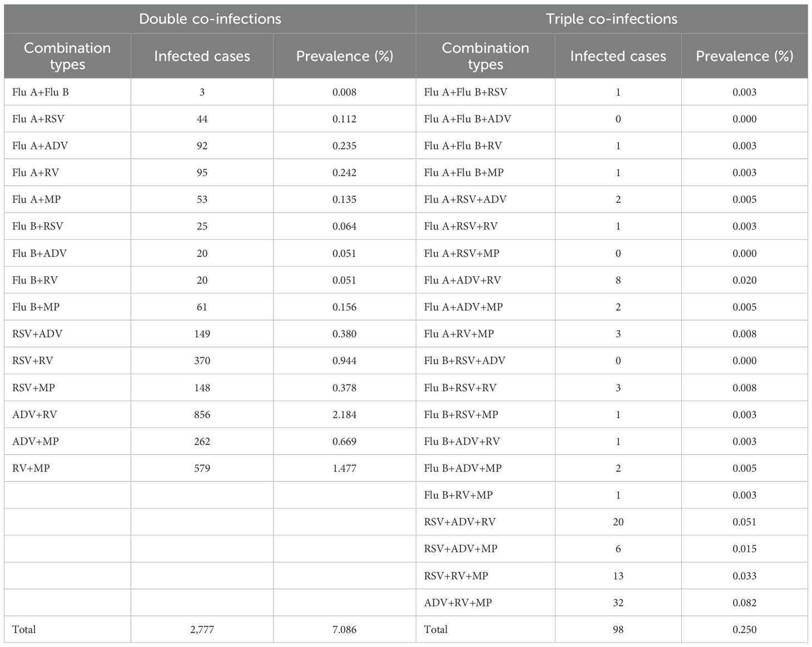Select the RSV+RV row label
812x647 pixels.
click(33, 361)
